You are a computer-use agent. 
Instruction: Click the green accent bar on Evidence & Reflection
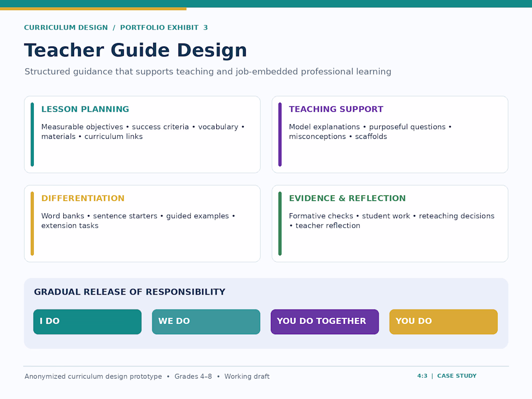click(280, 223)
